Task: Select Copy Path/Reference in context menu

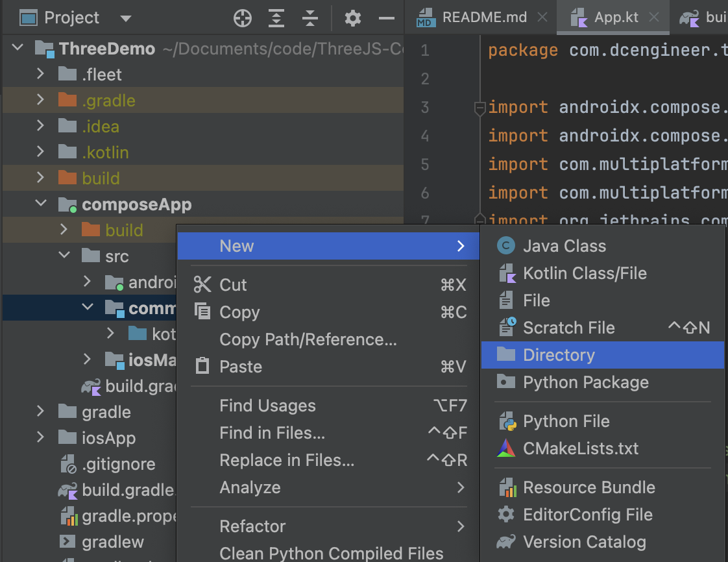Action: coord(308,339)
